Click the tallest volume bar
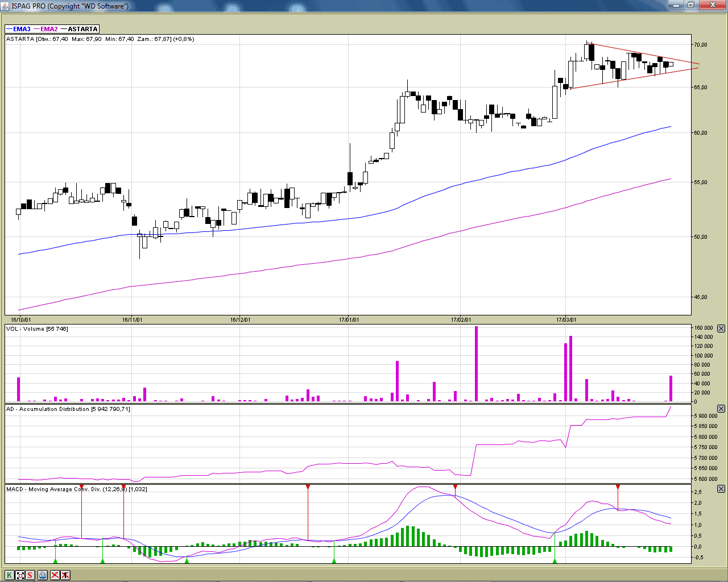The height and width of the screenshot is (582, 728). click(476, 364)
